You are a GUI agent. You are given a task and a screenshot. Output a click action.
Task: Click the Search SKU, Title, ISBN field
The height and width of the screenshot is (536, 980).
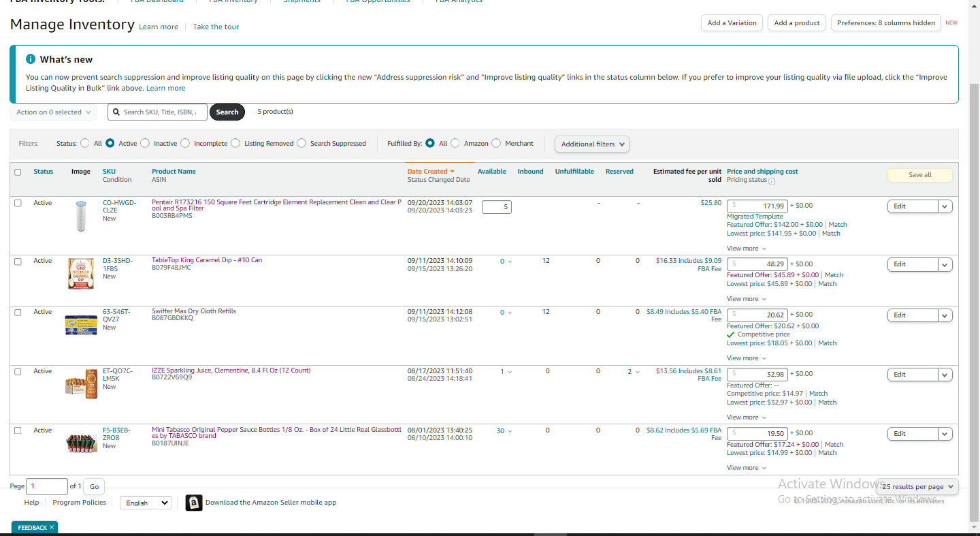[x=157, y=112]
